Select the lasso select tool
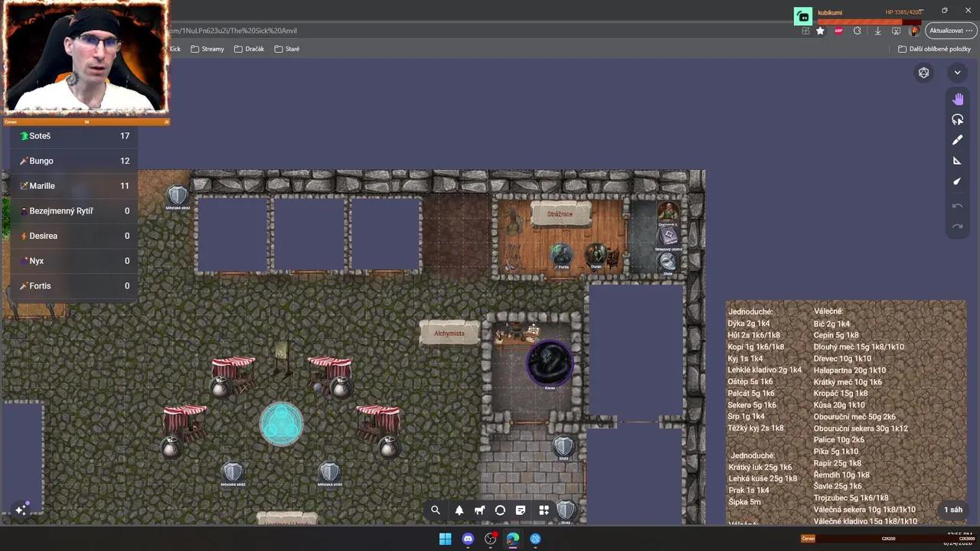 point(957,120)
